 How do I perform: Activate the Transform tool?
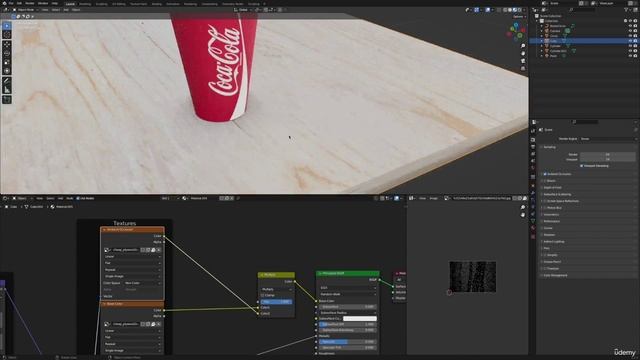7,71
